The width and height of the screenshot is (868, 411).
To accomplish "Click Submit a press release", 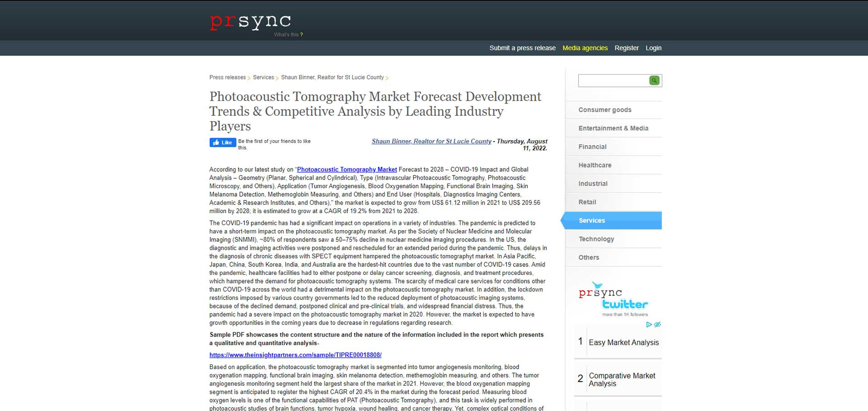I will pos(522,48).
